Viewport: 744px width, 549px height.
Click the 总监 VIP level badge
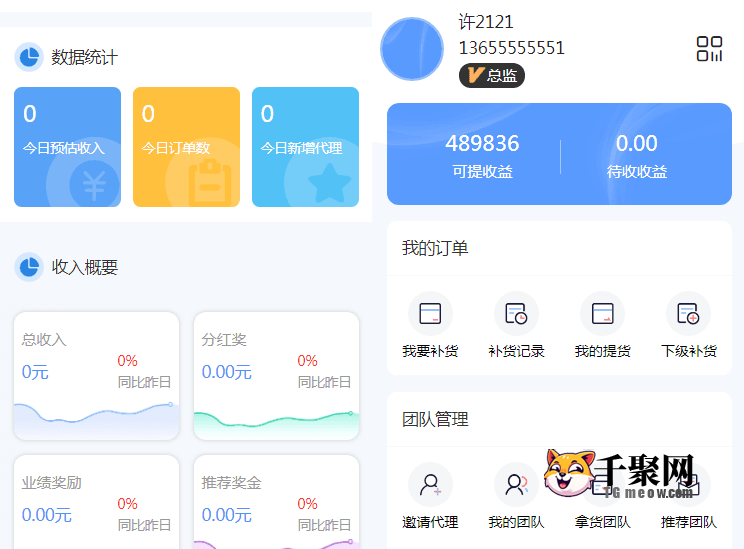(x=492, y=75)
